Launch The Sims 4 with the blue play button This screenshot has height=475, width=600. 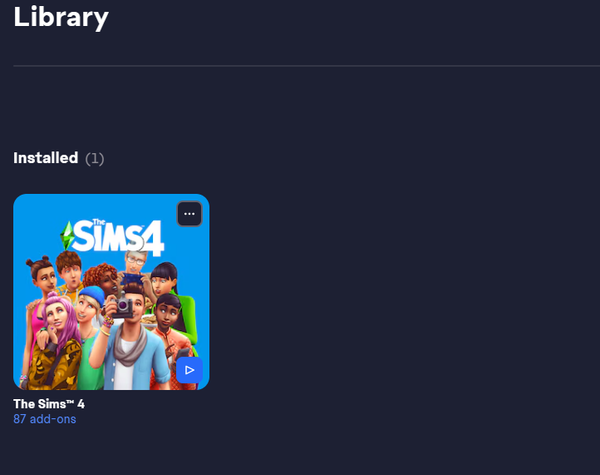(x=189, y=370)
